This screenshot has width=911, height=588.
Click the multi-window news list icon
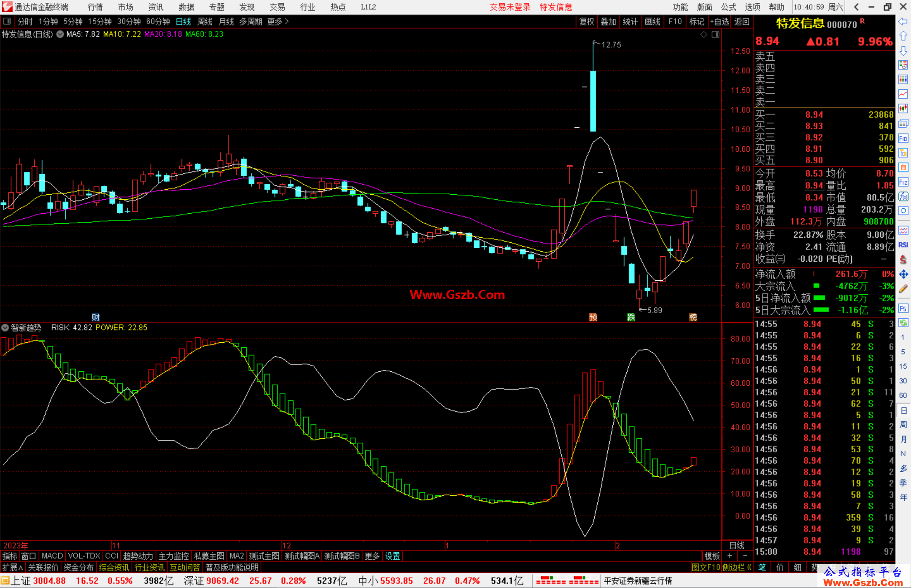pyautogui.click(x=903, y=124)
